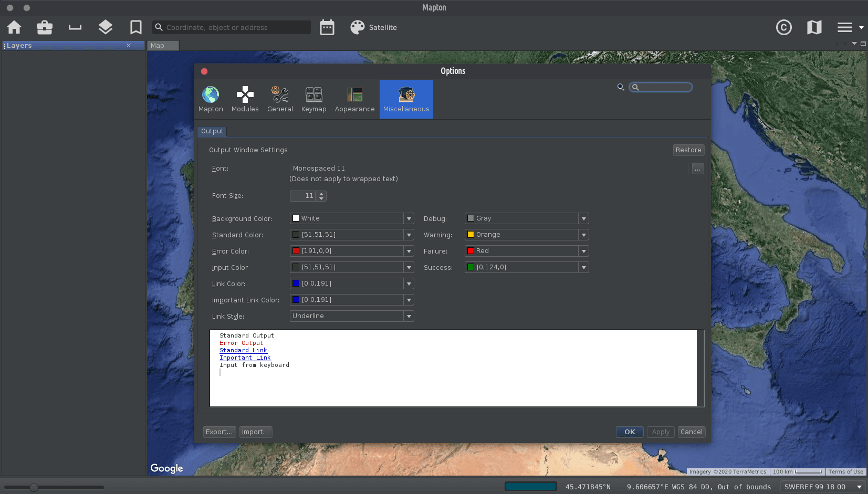Switch to Appearance options category
868x494 pixels.
[x=354, y=99]
